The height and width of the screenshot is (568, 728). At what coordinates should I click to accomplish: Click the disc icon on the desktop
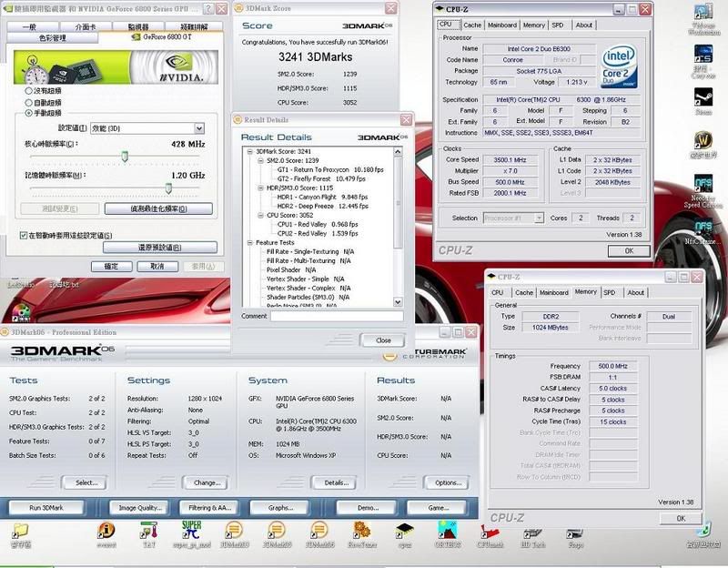pos(21,312)
